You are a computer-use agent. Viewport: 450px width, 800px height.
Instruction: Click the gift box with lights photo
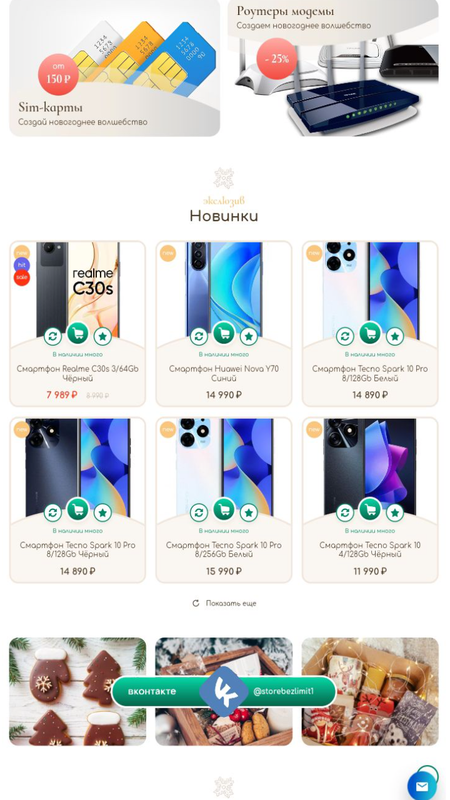(x=370, y=691)
